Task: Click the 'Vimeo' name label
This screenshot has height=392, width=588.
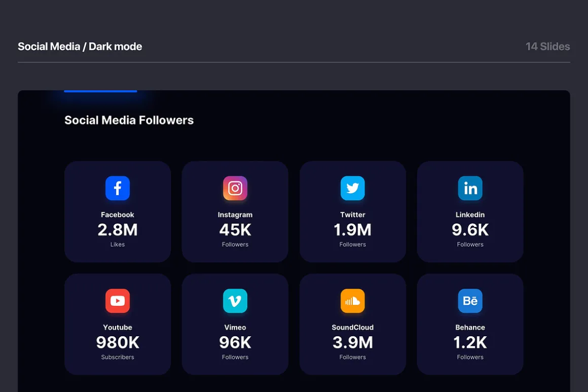Action: [235, 327]
